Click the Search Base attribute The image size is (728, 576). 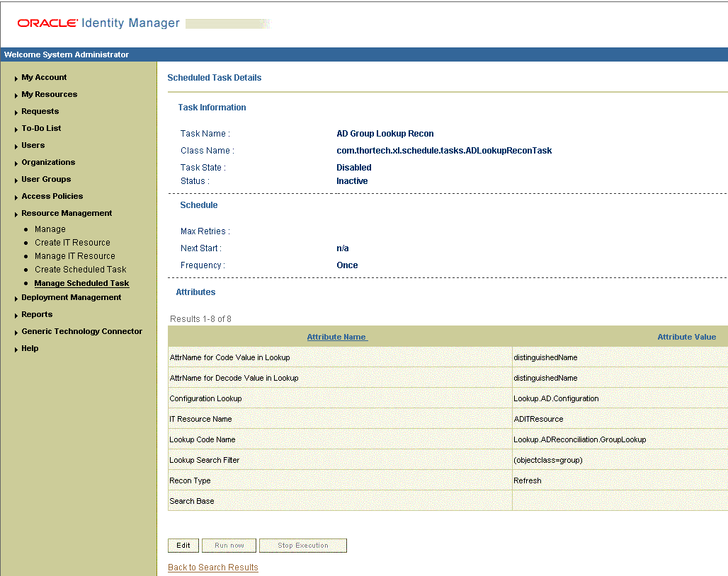click(x=192, y=501)
